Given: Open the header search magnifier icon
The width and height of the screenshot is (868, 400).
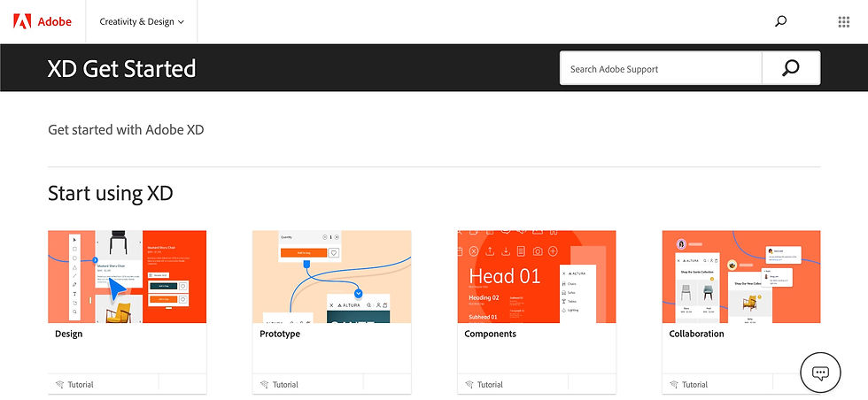Looking at the screenshot, I should (780, 21).
